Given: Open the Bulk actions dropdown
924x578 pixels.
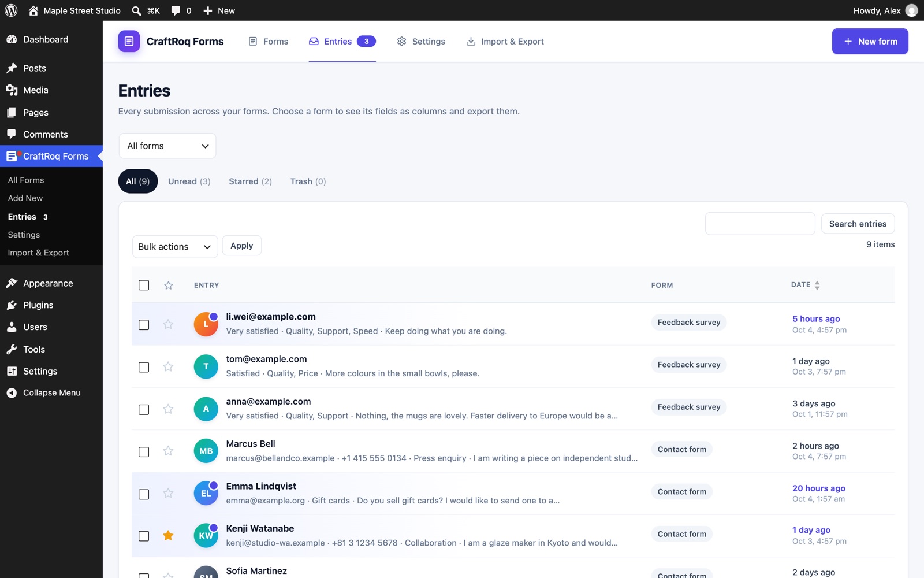Looking at the screenshot, I should coord(175,247).
